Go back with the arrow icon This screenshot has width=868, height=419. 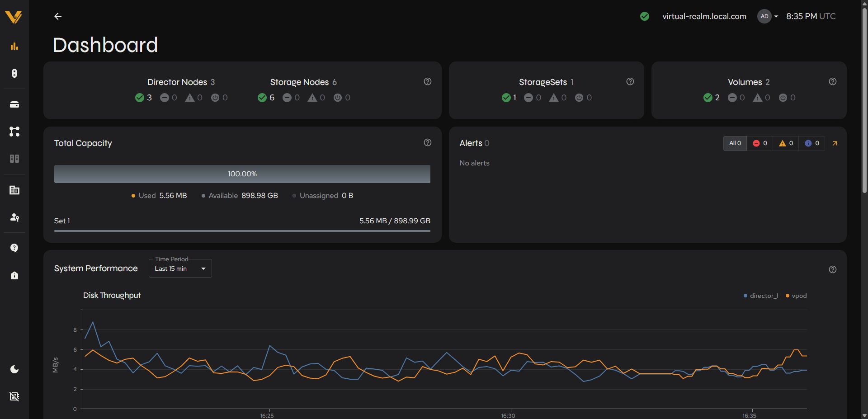coord(58,16)
